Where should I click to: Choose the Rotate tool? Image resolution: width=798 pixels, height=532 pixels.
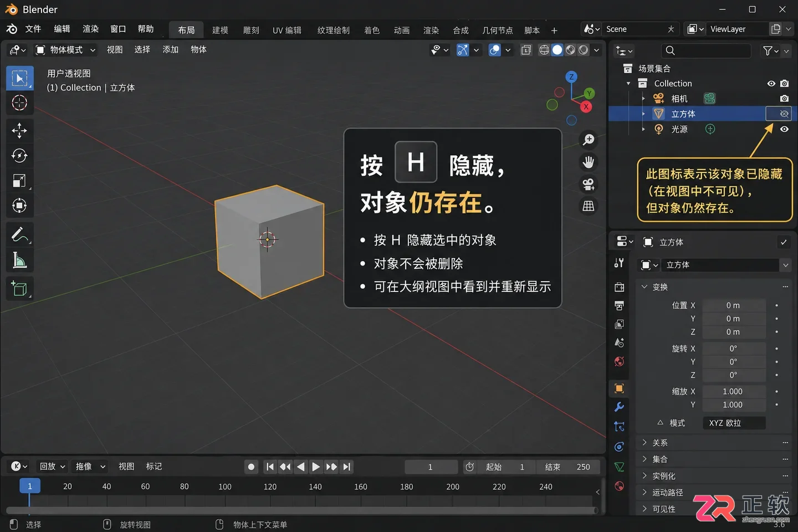click(19, 156)
